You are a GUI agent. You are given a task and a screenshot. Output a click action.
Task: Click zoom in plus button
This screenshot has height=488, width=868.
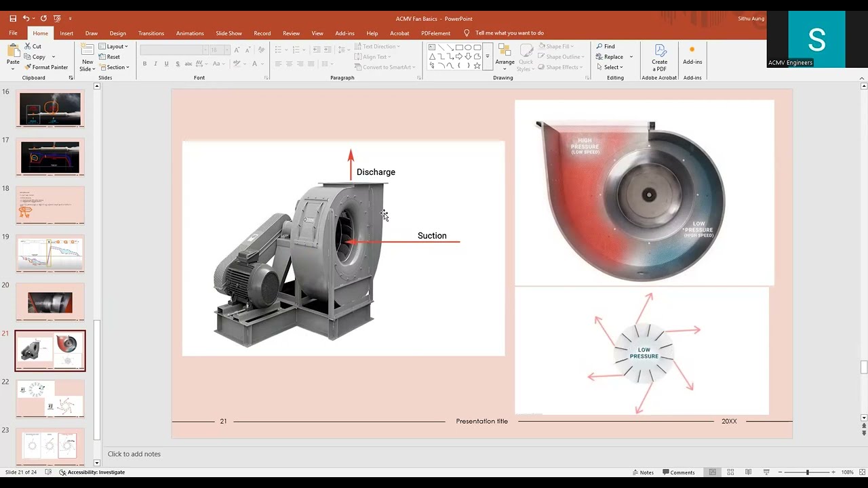[833, 472]
